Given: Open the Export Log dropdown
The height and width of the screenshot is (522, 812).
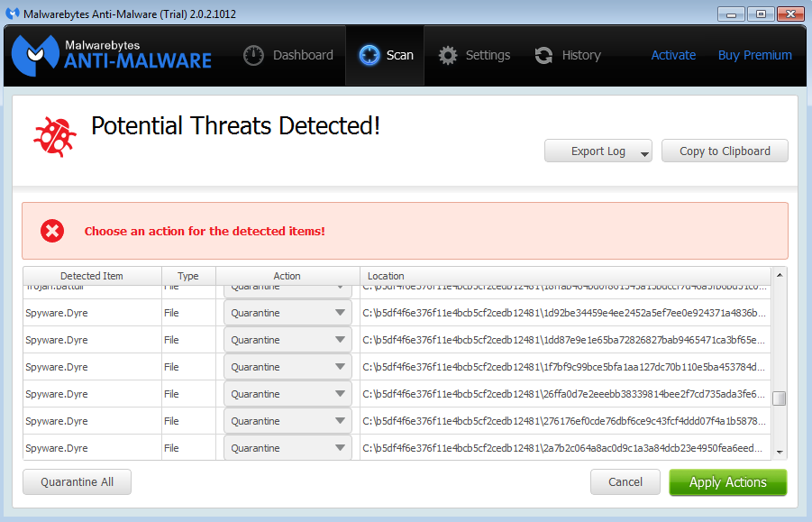Looking at the screenshot, I should (x=598, y=151).
